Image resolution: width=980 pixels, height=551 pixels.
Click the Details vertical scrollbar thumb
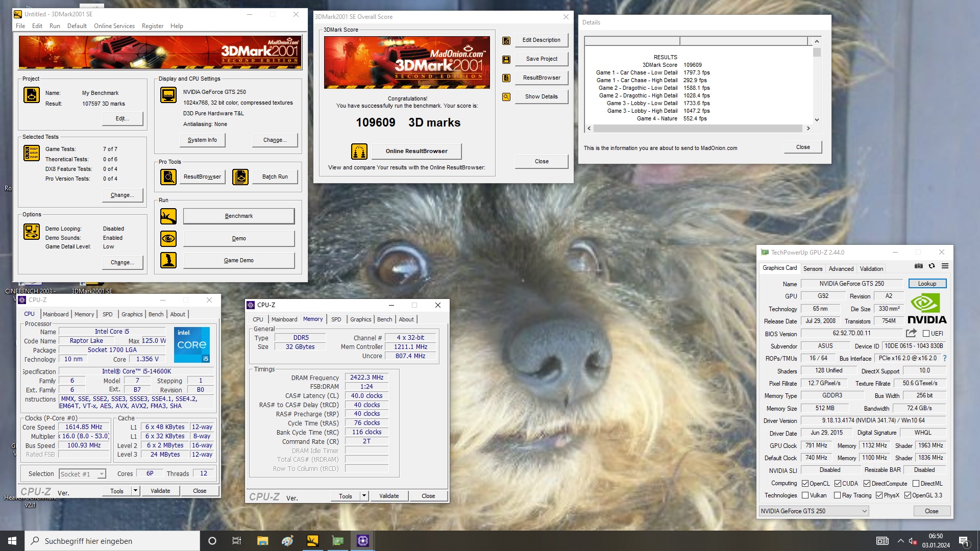coord(817,53)
